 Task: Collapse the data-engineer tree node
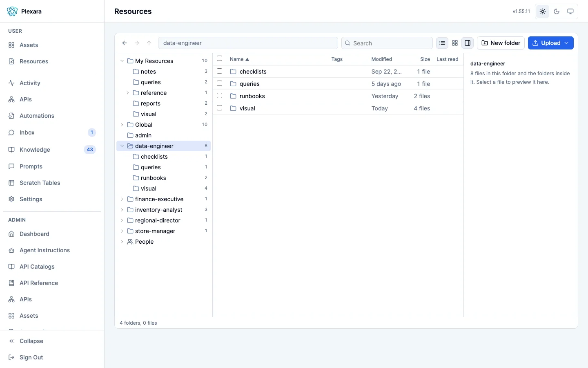(122, 146)
